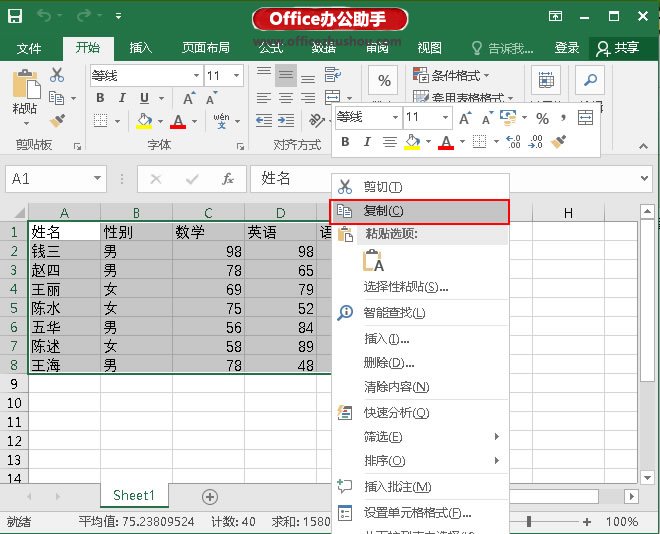Open the paste dropdown arrow under 粘贴

26,123
